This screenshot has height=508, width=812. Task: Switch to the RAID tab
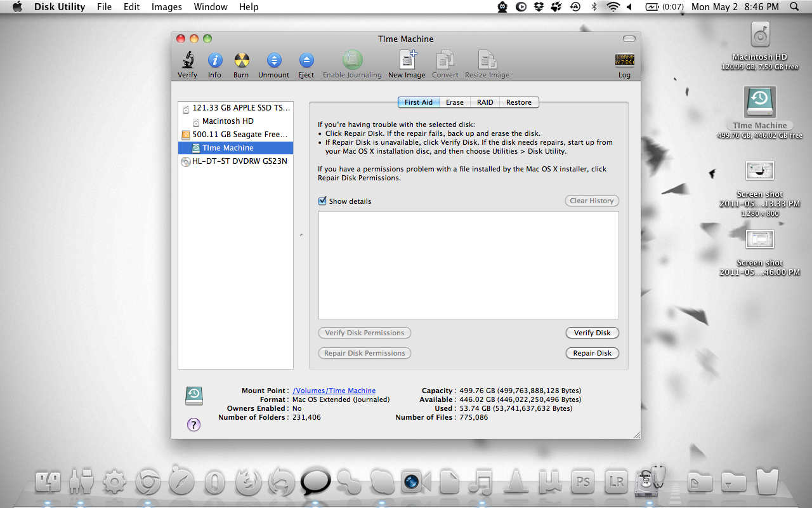click(485, 102)
